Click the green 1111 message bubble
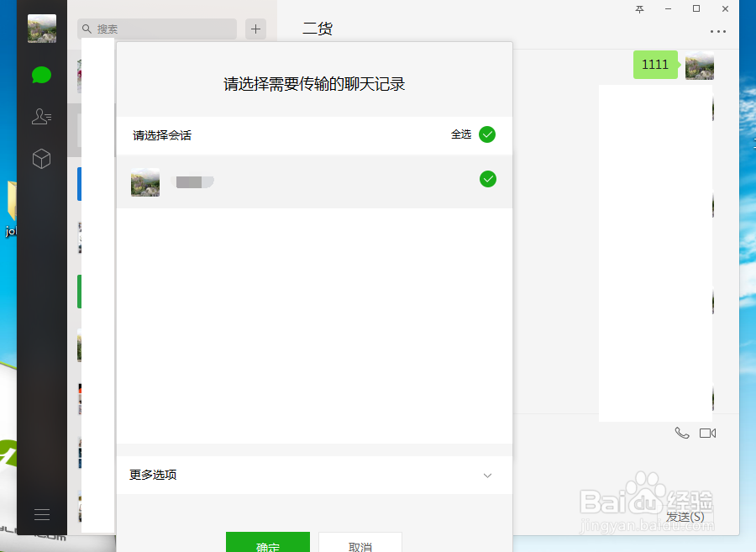Screen dimensions: 756x552 (x=655, y=65)
